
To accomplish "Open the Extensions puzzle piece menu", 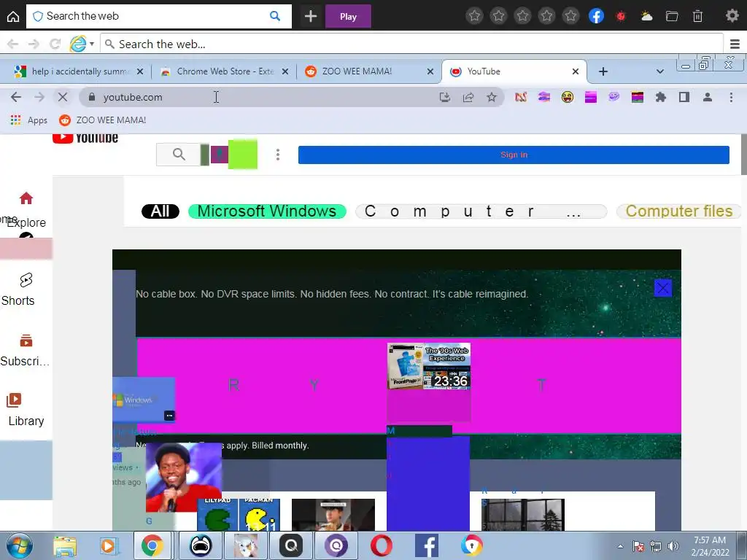I will point(661,97).
